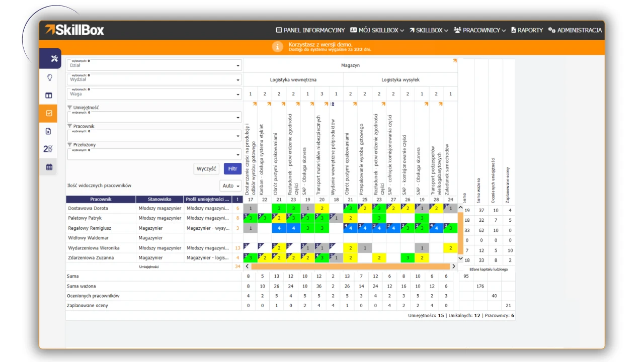Open Panel Informacyjny in top navigation
This screenshot has width=644, height=362.
[310, 30]
